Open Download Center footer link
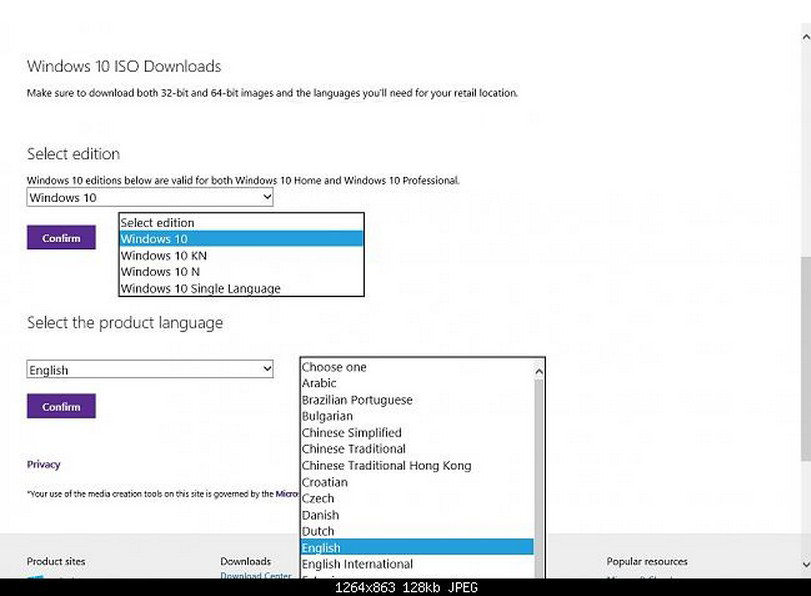Image resolution: width=811 pixels, height=596 pixels. pyautogui.click(x=256, y=575)
